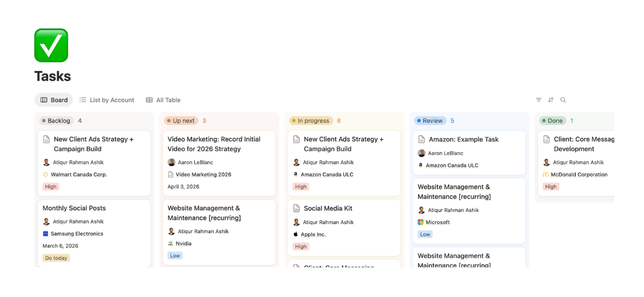This screenshot has height=297, width=644.
Task: Click the Review status group header
Action: pos(430,121)
